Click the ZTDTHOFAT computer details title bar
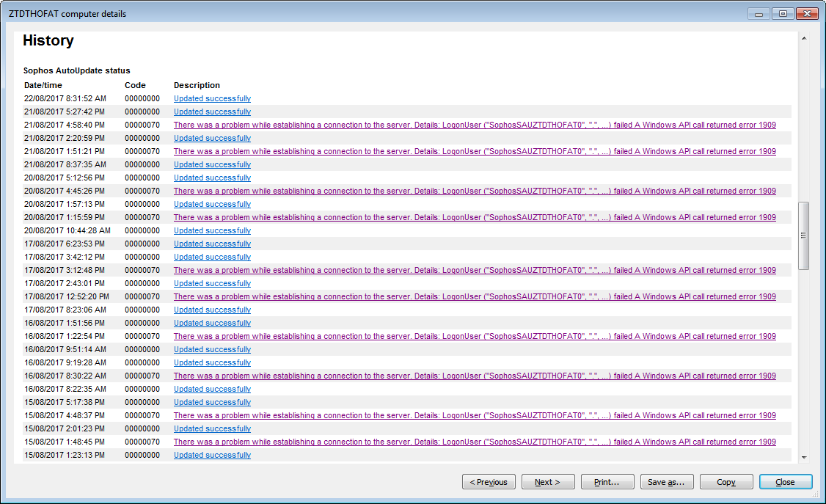Viewport: 826px width, 504px height. click(67, 14)
